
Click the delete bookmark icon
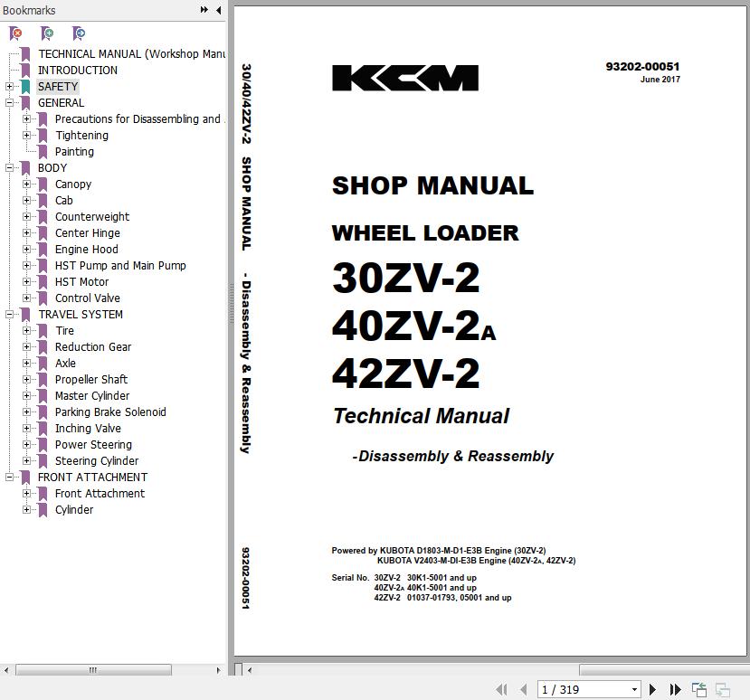[x=15, y=33]
